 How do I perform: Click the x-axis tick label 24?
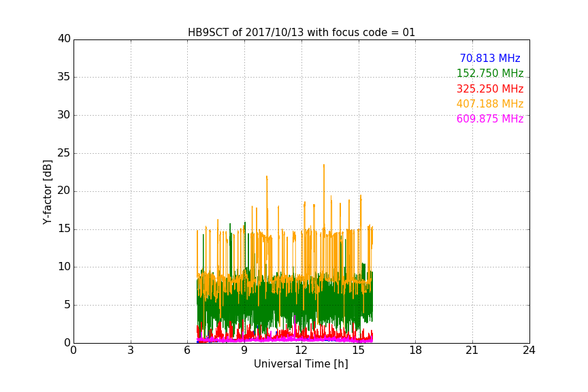pos(529,350)
